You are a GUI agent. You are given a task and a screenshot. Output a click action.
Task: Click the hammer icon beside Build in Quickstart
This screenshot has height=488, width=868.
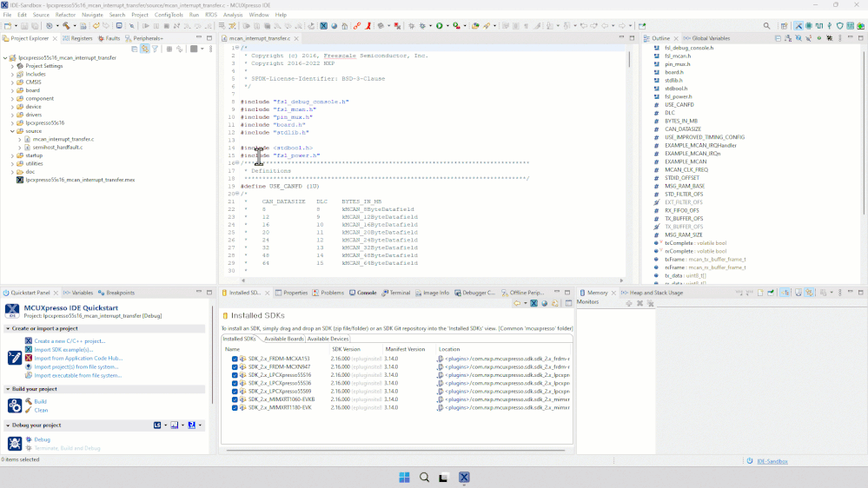pyautogui.click(x=28, y=401)
